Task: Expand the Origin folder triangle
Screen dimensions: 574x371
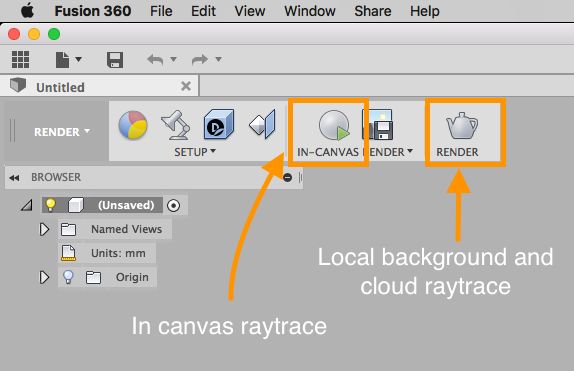Action: point(44,277)
